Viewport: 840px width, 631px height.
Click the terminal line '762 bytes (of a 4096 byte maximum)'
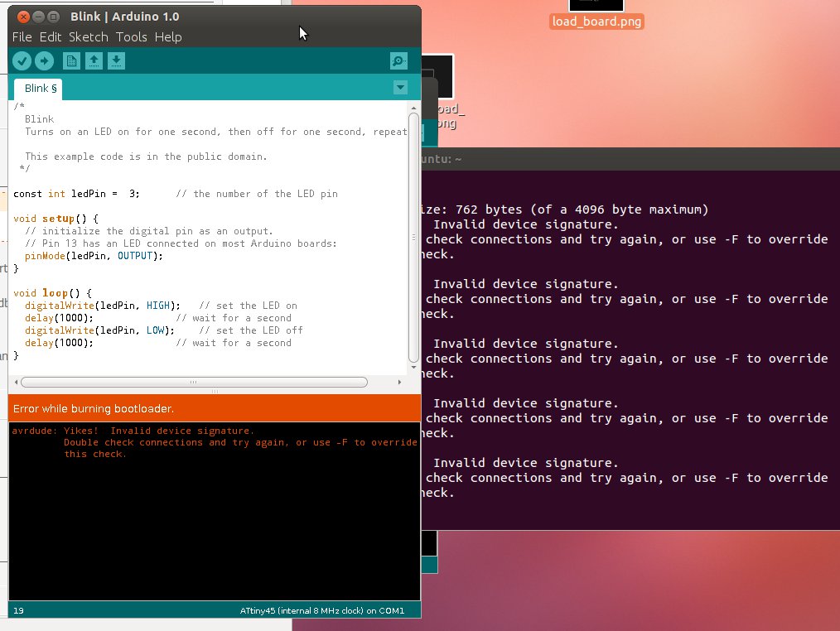(x=582, y=210)
